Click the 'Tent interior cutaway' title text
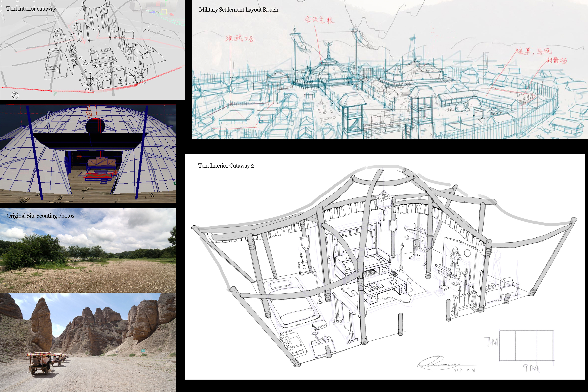Image resolution: width=588 pixels, height=392 pixels. point(31,9)
